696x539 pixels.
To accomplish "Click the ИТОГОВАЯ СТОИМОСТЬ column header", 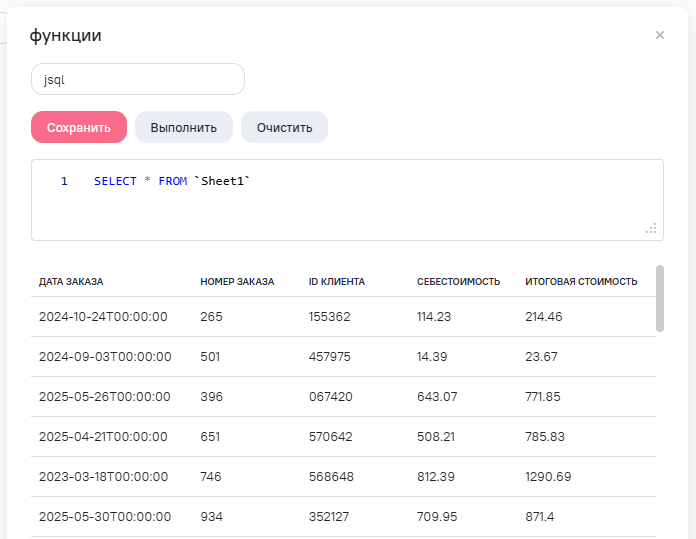I will (581, 282).
